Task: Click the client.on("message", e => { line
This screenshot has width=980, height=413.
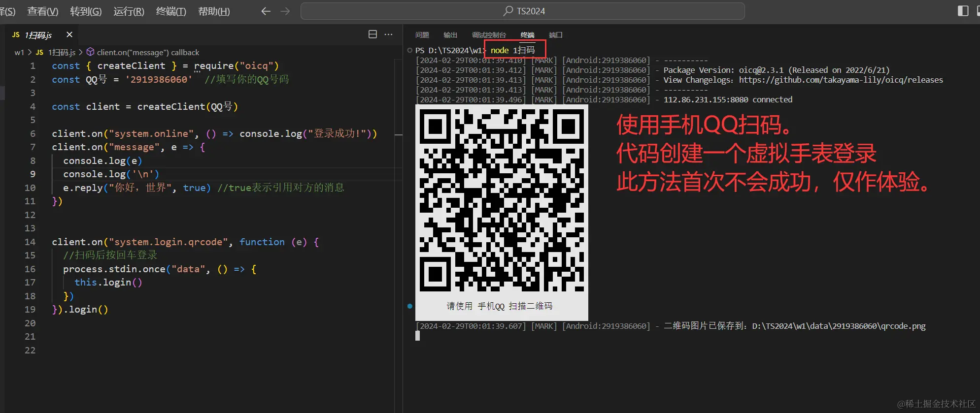Action: [128, 147]
